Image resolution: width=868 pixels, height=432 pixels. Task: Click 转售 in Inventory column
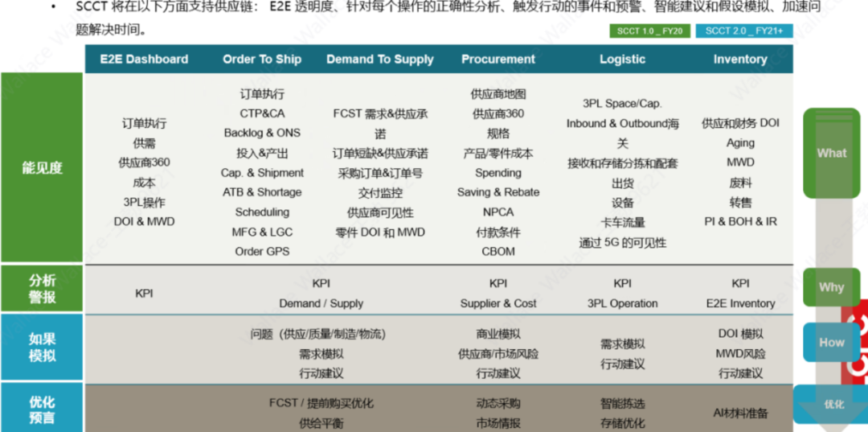pyautogui.click(x=740, y=202)
